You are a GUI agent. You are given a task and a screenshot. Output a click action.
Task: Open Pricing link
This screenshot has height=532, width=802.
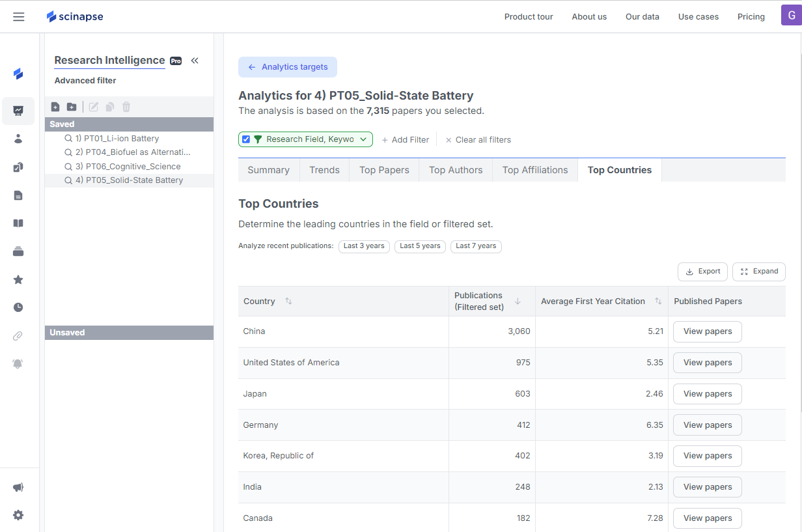[751, 17]
